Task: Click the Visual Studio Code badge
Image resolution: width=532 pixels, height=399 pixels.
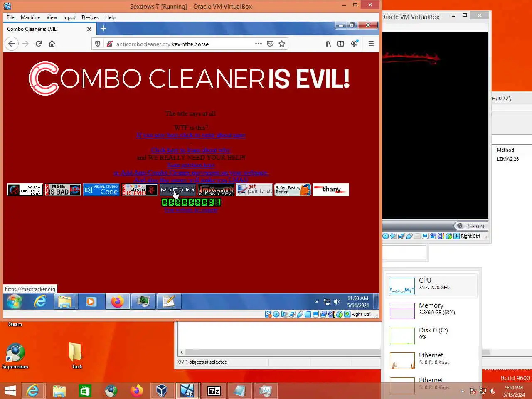Action: pos(101,190)
